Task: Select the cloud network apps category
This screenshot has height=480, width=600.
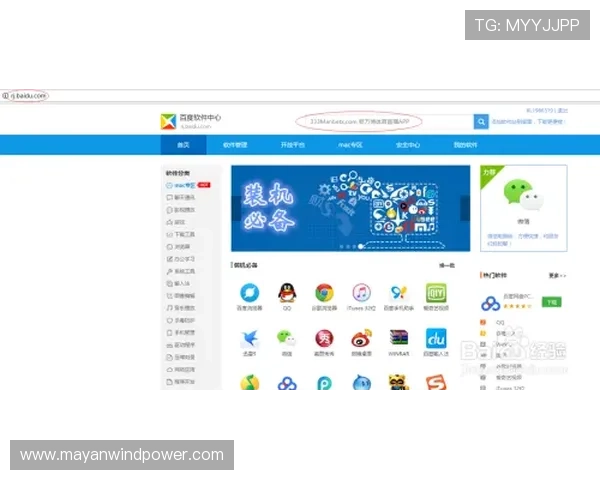Action: tap(181, 370)
